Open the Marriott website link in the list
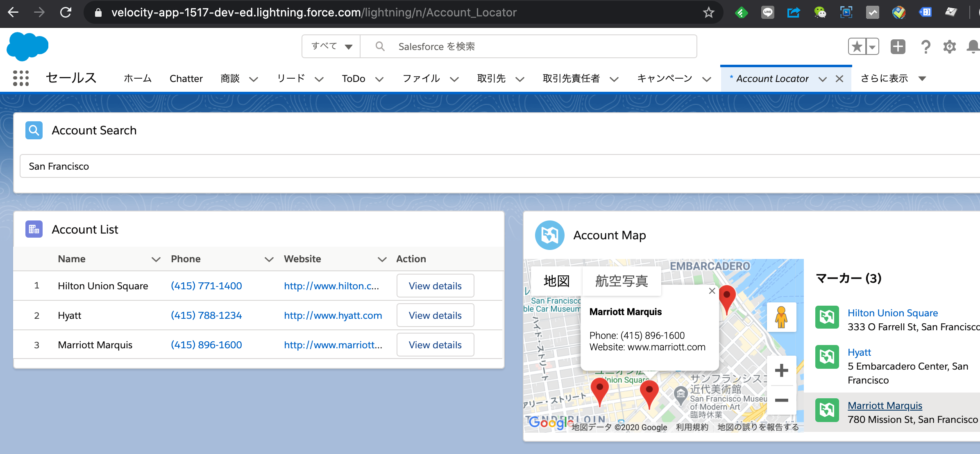This screenshot has width=980, height=454. [x=333, y=345]
